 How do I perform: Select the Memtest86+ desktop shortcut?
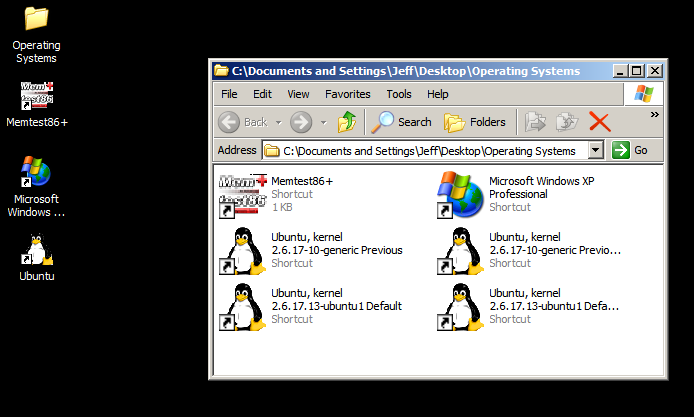tap(36, 97)
